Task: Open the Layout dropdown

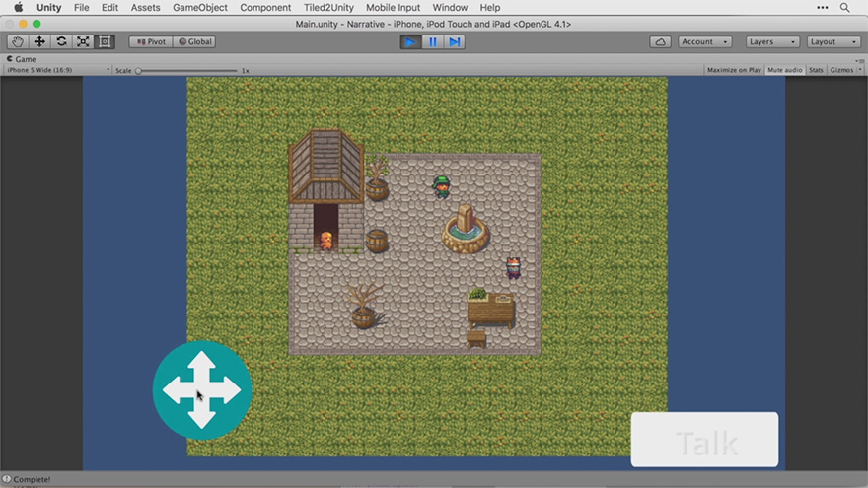Action: click(833, 42)
